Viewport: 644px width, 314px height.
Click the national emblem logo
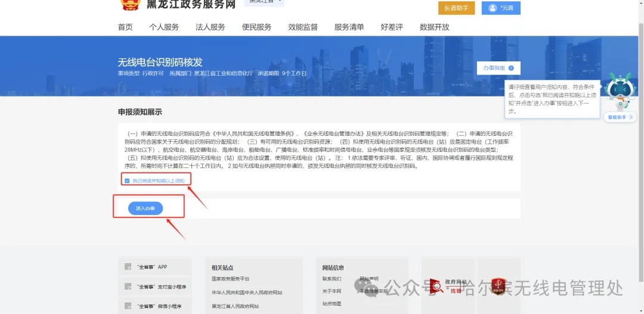point(129,5)
